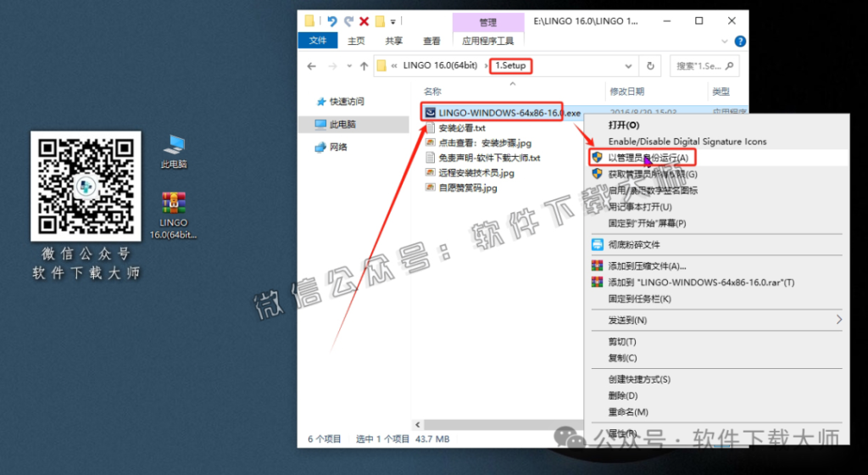Open the customize quick access toolbar dropdown

[393, 22]
